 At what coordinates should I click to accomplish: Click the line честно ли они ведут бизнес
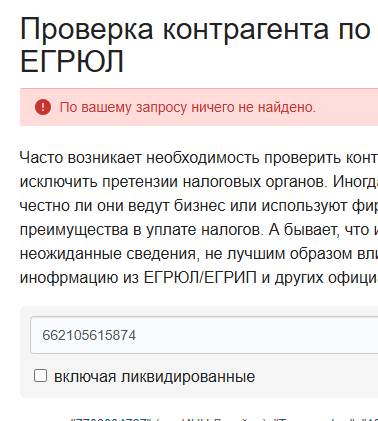(x=199, y=206)
